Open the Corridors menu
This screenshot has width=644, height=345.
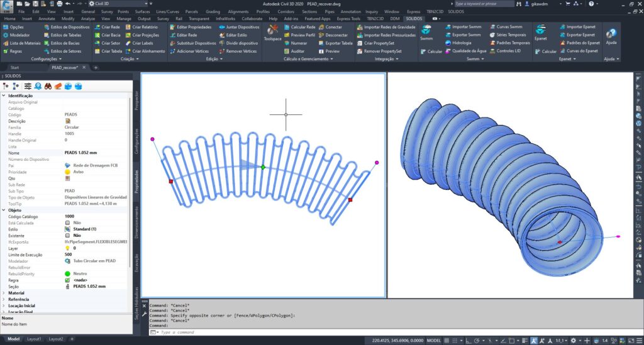[286, 12]
